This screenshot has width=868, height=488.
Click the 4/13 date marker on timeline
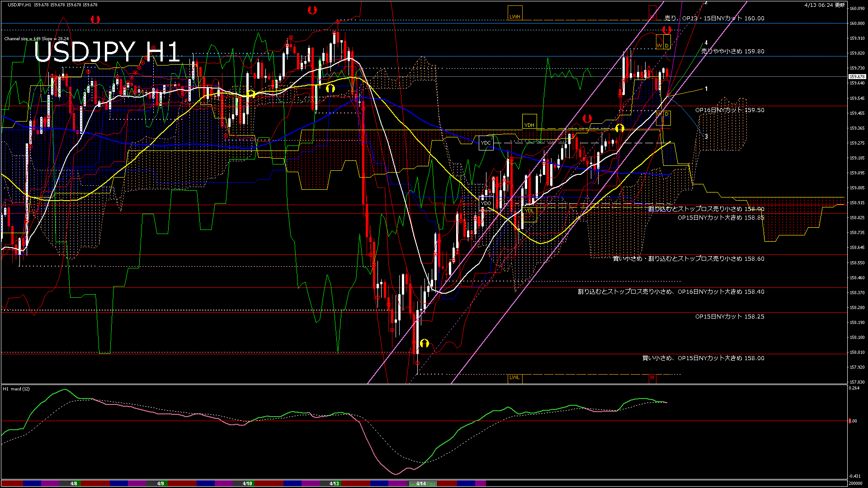click(x=334, y=483)
